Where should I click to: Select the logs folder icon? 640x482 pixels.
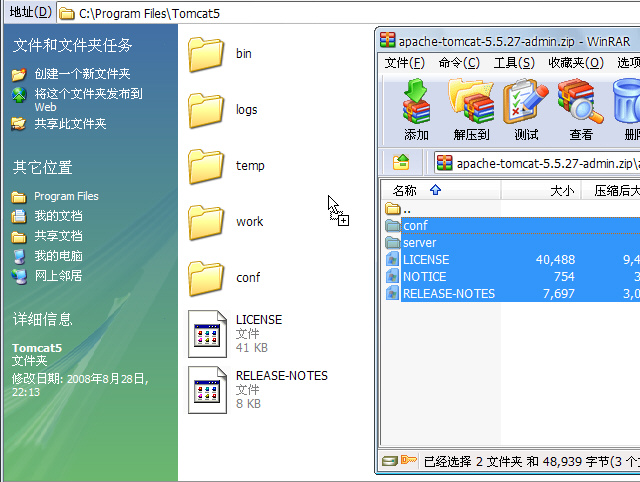click(x=206, y=111)
